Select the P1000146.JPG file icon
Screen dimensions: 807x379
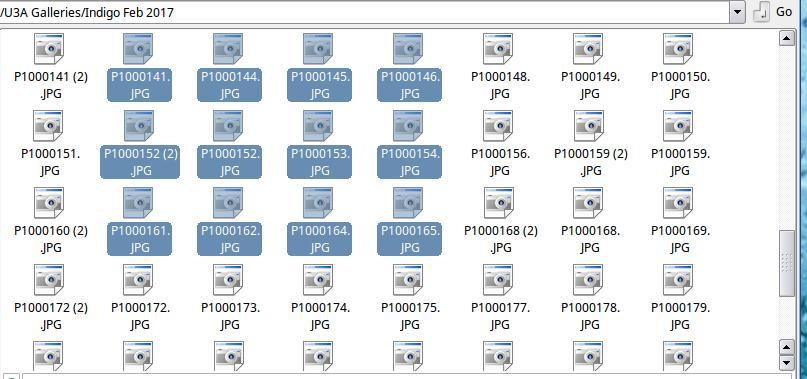pos(409,49)
